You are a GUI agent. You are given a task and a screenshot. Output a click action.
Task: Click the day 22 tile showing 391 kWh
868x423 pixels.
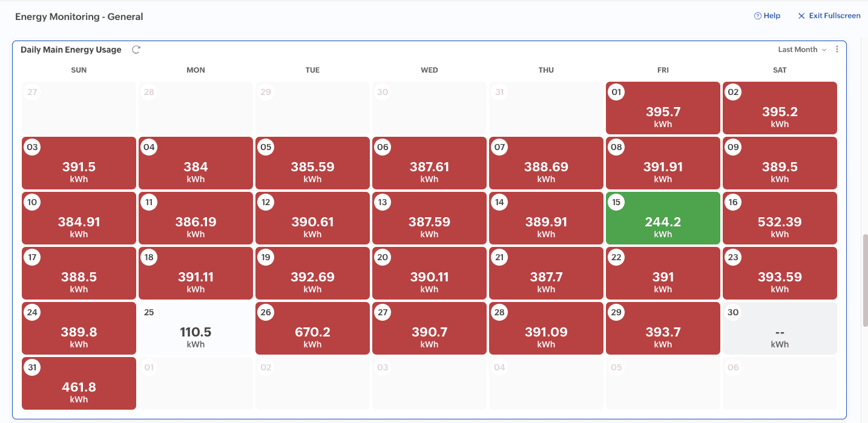pyautogui.click(x=663, y=274)
